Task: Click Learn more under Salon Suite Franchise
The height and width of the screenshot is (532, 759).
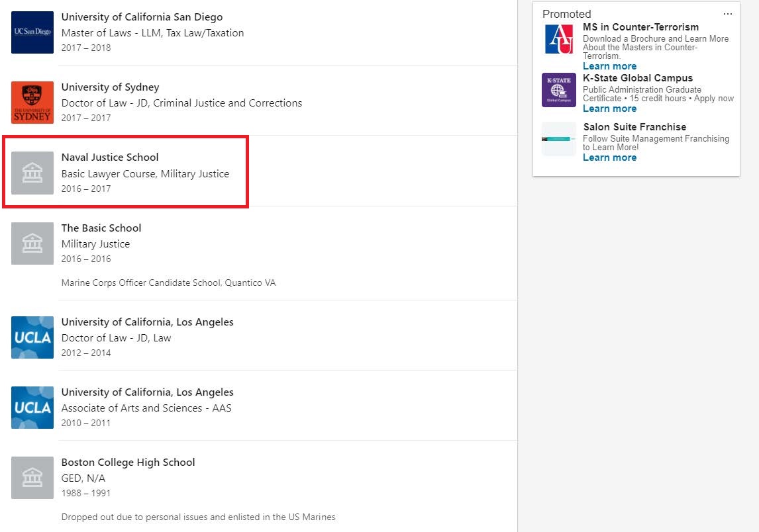Action: click(609, 157)
